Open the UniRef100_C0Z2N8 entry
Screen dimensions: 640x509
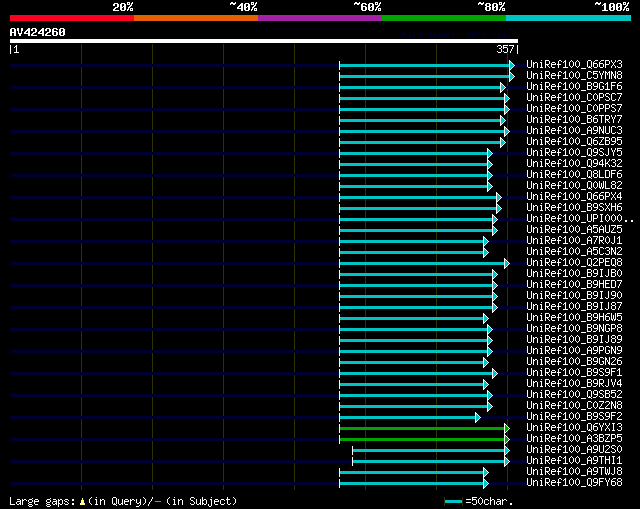tap(574, 406)
